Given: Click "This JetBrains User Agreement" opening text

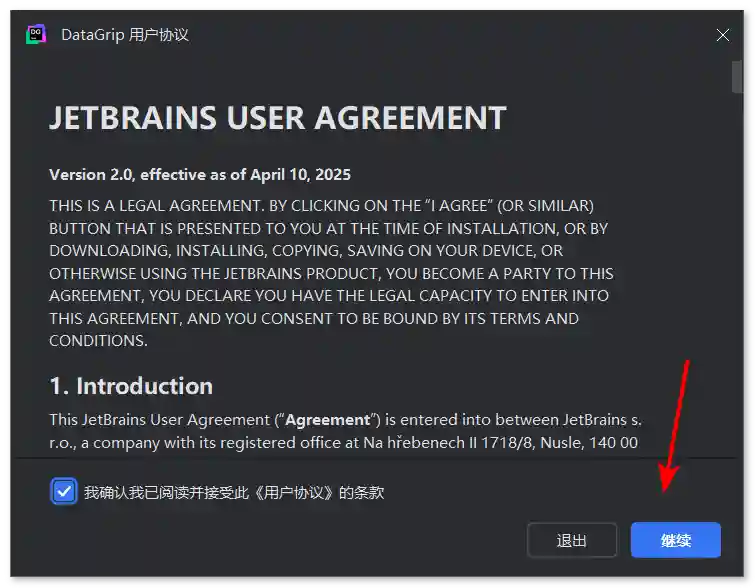Looking at the screenshot, I should click(x=152, y=419).
